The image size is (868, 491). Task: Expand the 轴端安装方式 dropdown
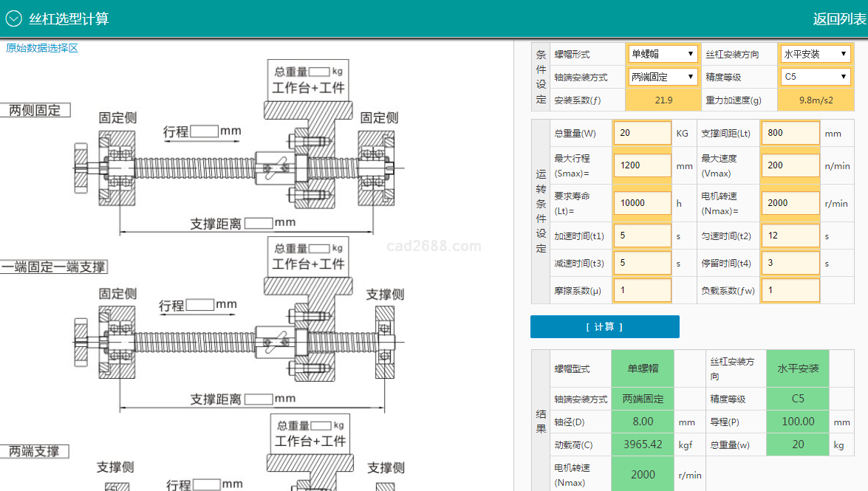[x=663, y=77]
